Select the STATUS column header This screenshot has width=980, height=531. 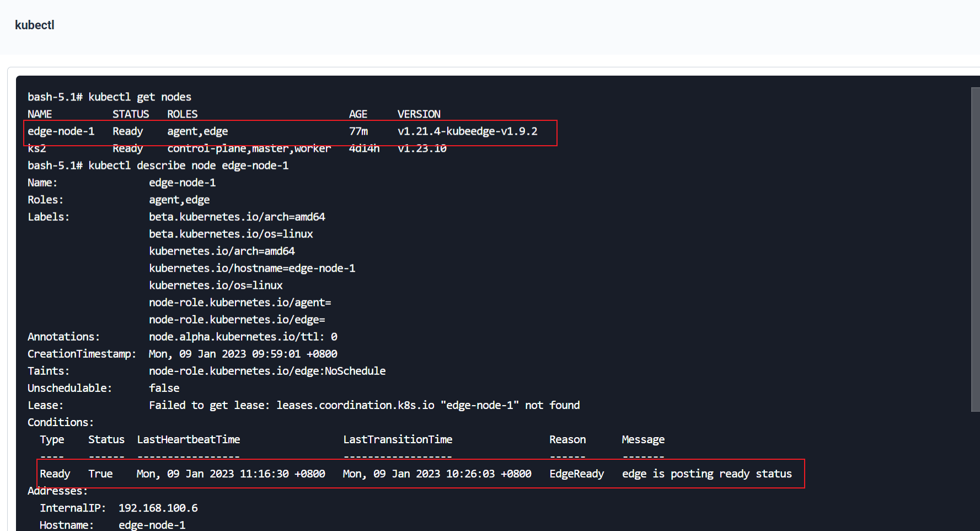pos(131,114)
